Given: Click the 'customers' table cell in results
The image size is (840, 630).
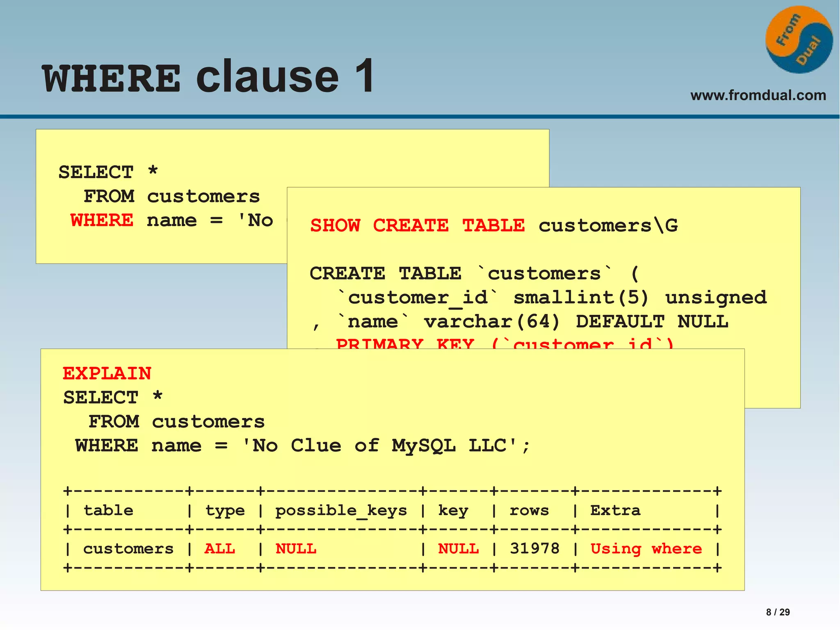Looking at the screenshot, I should (128, 549).
